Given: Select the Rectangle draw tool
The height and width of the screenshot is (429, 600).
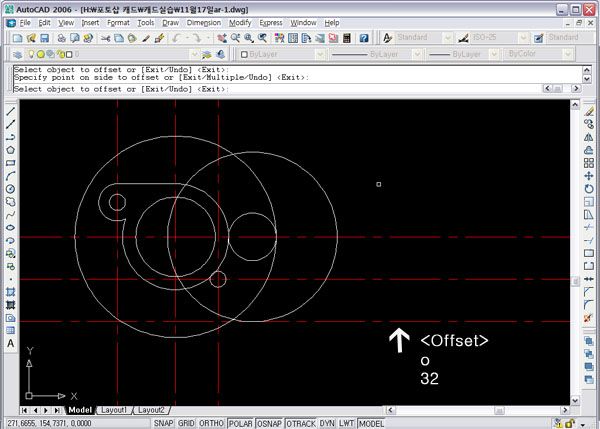Looking at the screenshot, I should click(10, 163).
